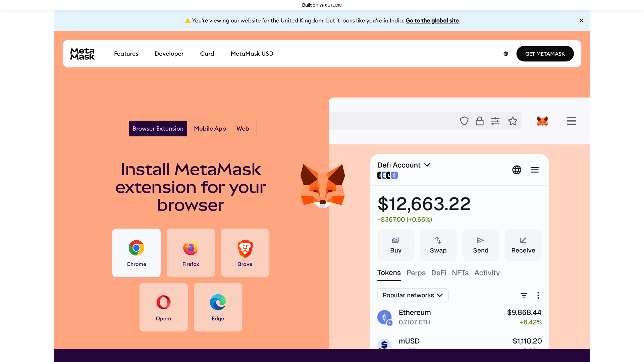Click the Swap action in wallet
This screenshot has height=362, width=644.
pyautogui.click(x=438, y=245)
